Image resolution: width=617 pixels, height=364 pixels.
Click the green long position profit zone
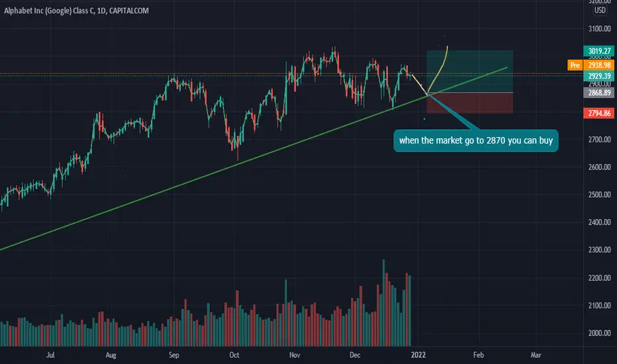(470, 71)
